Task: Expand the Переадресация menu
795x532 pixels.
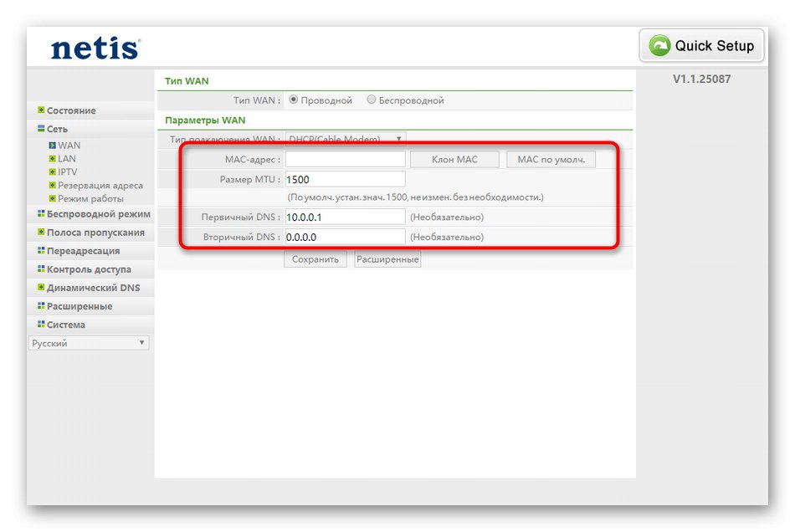Action: tap(83, 251)
